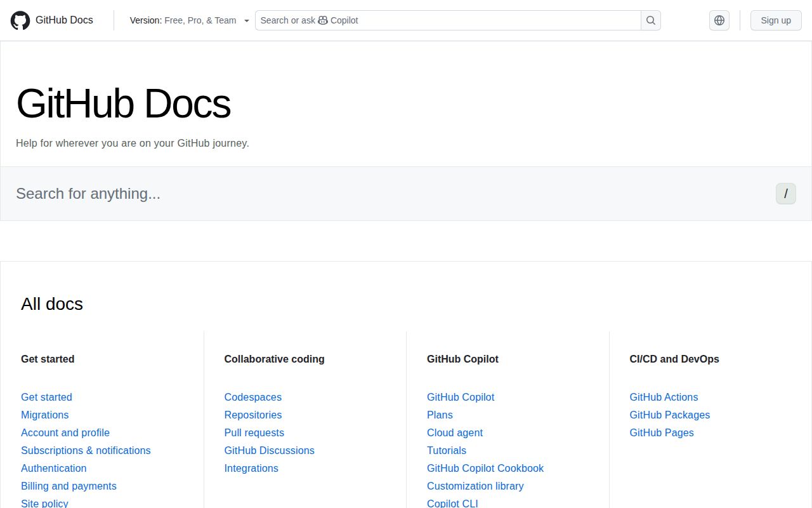Screen dimensions: 812x508
Task: Click the magnifying glass search button
Action: click(x=651, y=20)
